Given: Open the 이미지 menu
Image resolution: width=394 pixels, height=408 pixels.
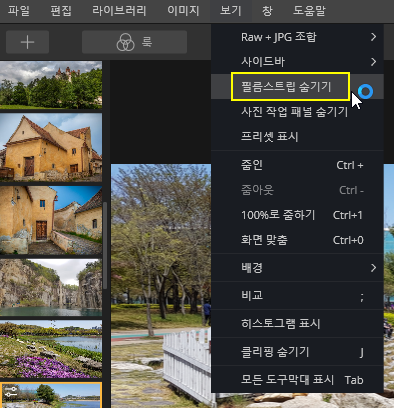Looking at the screenshot, I should [x=183, y=11].
